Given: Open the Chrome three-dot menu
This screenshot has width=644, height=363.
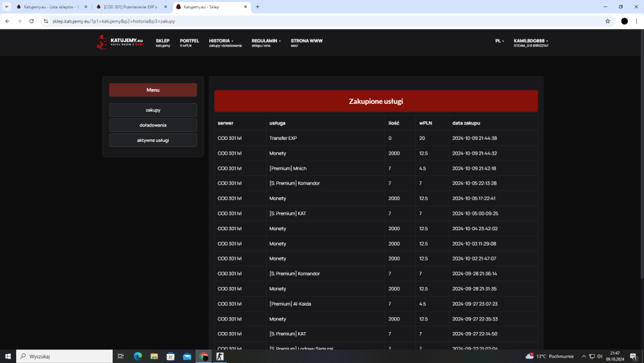Looking at the screenshot, I should tap(637, 21).
